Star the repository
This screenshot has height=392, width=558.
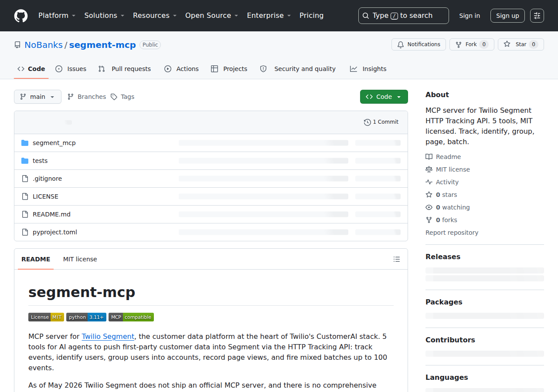521,44
